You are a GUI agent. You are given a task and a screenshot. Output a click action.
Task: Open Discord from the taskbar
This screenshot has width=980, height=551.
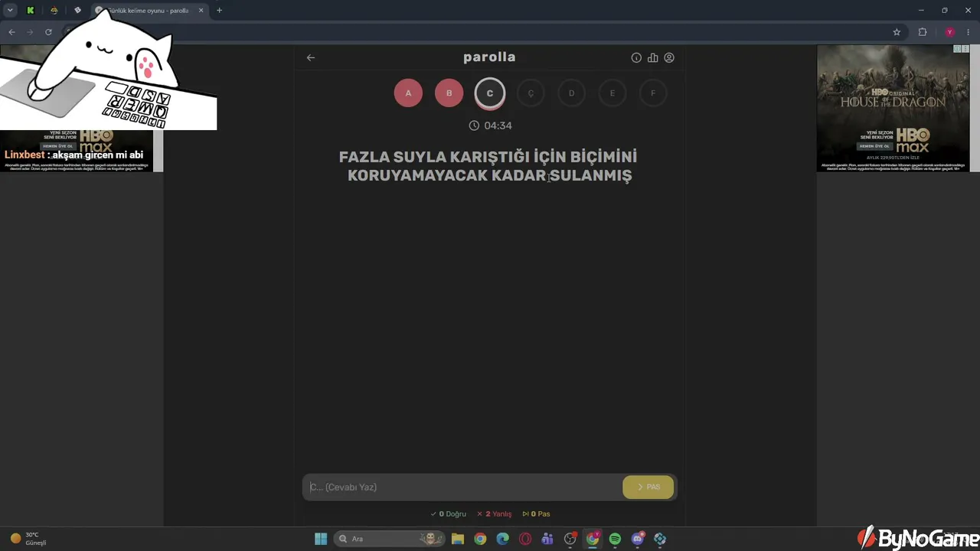[638, 539]
